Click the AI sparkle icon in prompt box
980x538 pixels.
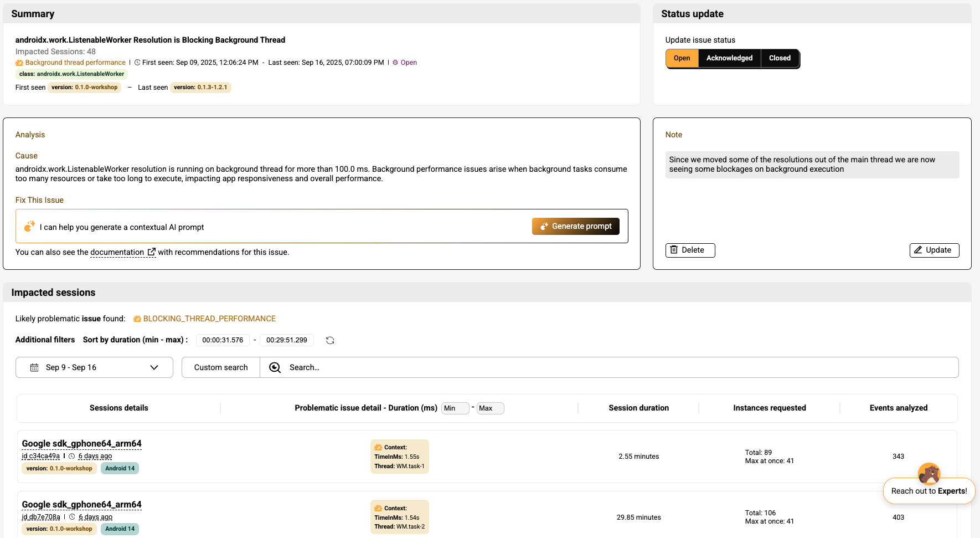coord(30,227)
